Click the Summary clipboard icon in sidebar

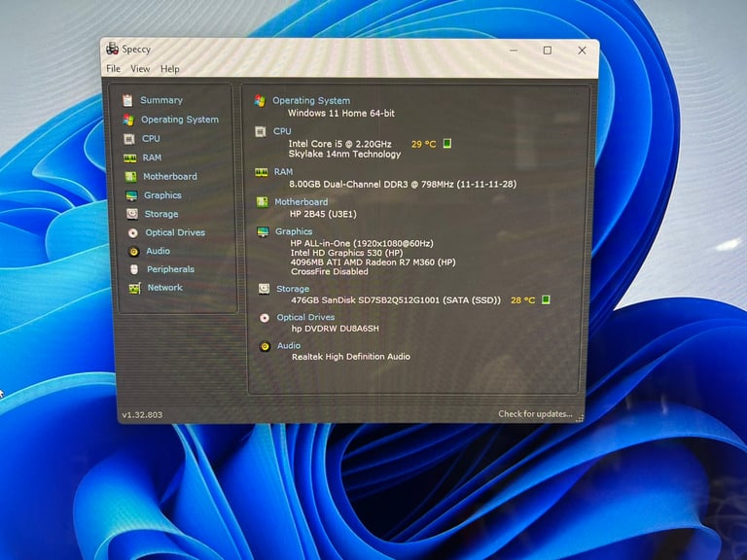pyautogui.click(x=127, y=100)
